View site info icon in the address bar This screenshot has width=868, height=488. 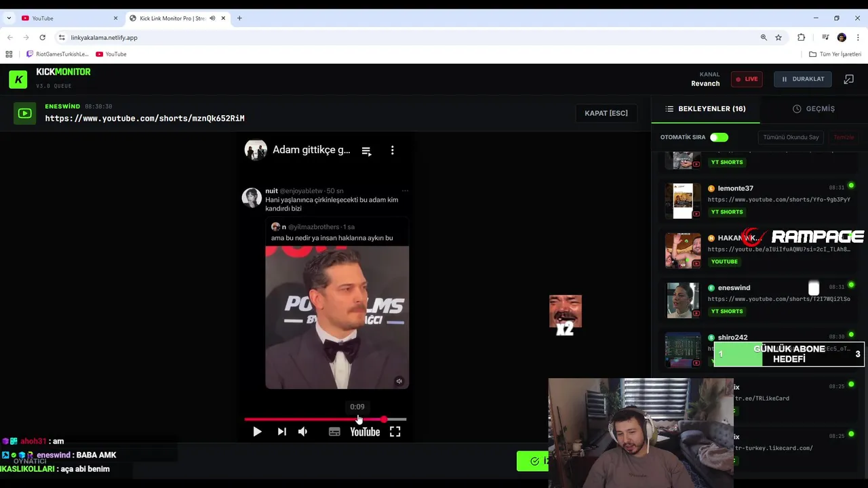coord(62,38)
